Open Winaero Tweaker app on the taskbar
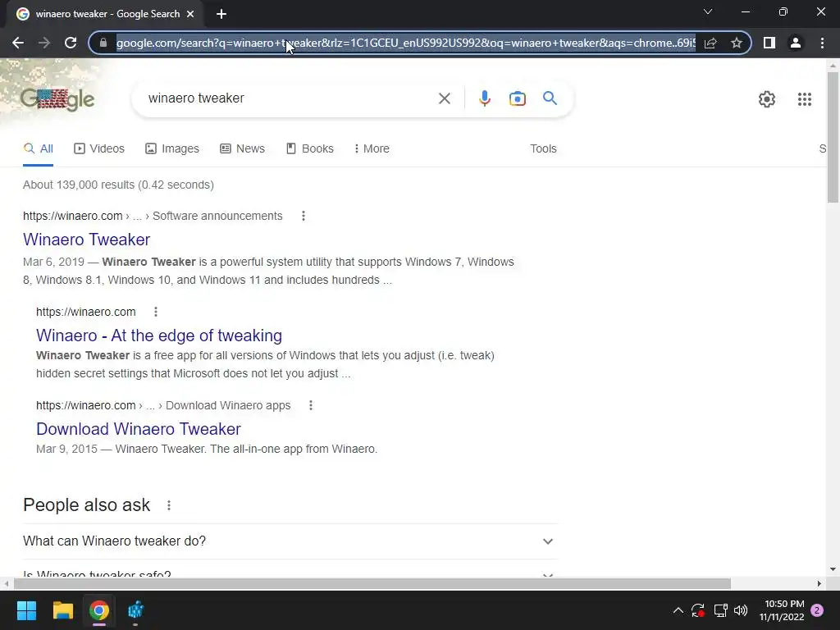 tap(135, 610)
